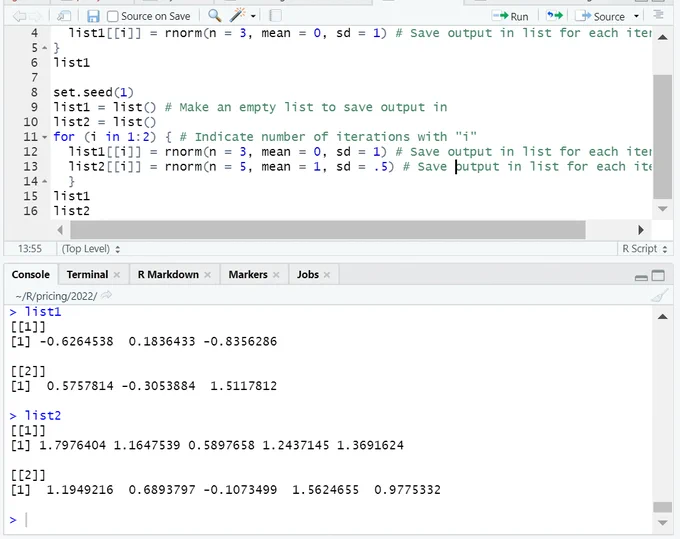
Task: Source the script with Source button
Action: (x=600, y=16)
